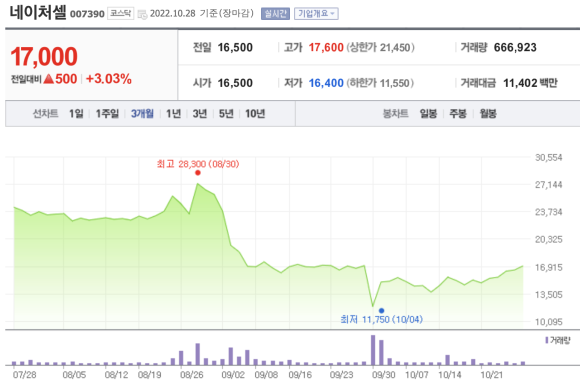
Task: Click the 09/16 date axis label
Action: click(300, 375)
